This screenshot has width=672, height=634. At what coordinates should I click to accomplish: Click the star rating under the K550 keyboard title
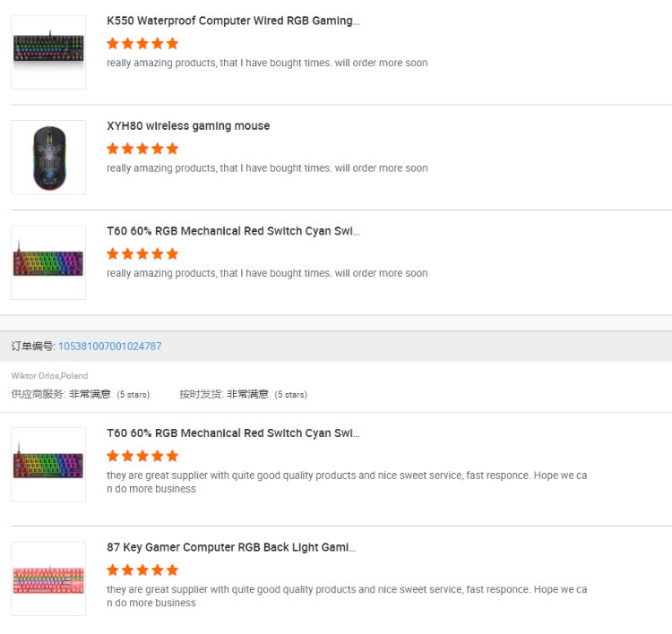pyautogui.click(x=142, y=43)
